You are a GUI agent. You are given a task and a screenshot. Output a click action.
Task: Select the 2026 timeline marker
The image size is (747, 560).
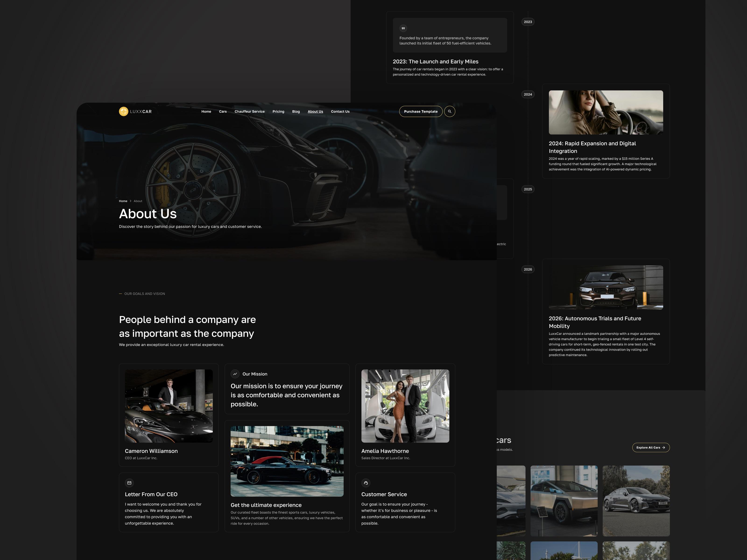click(528, 269)
